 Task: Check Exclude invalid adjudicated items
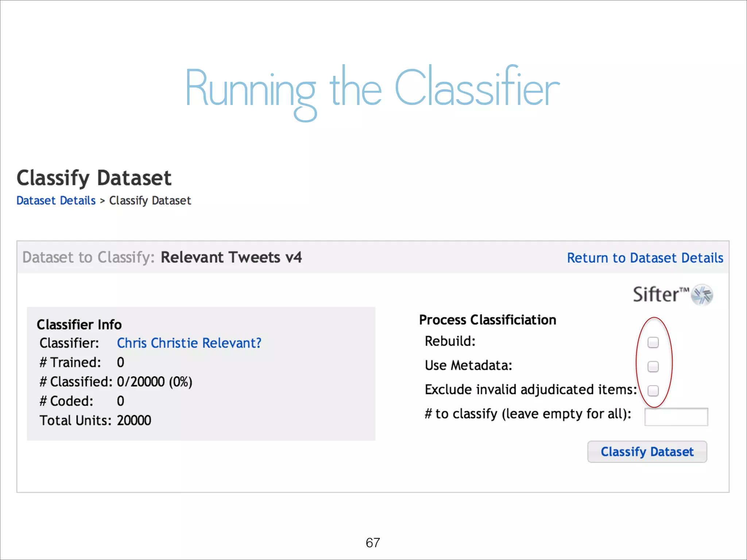653,390
